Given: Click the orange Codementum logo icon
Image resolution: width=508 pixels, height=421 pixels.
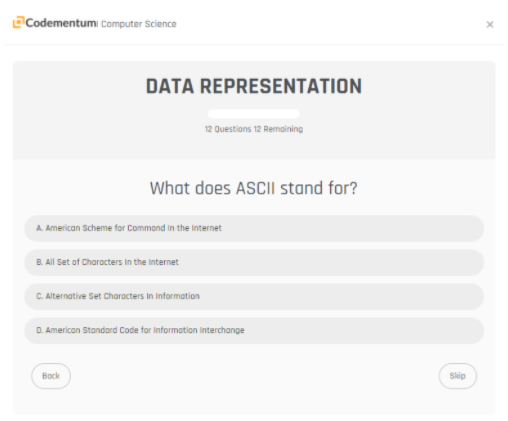Looking at the screenshot, I should [19, 22].
